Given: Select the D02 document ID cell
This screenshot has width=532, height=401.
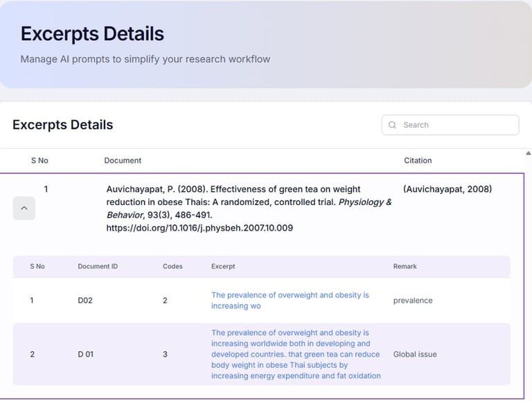Looking at the screenshot, I should (85, 301).
